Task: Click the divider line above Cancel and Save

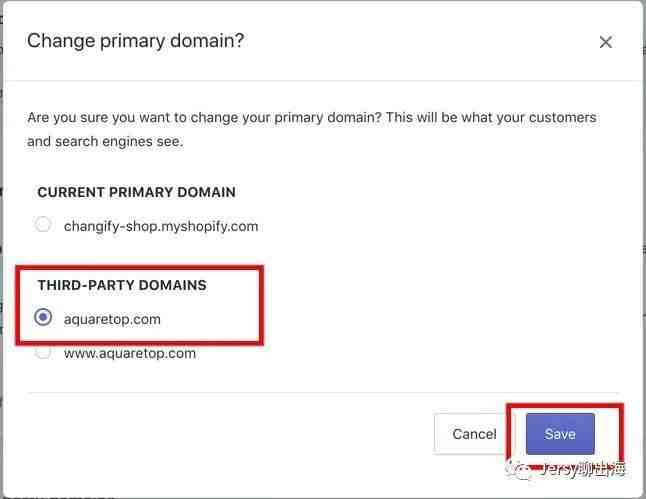Action: [x=323, y=393]
